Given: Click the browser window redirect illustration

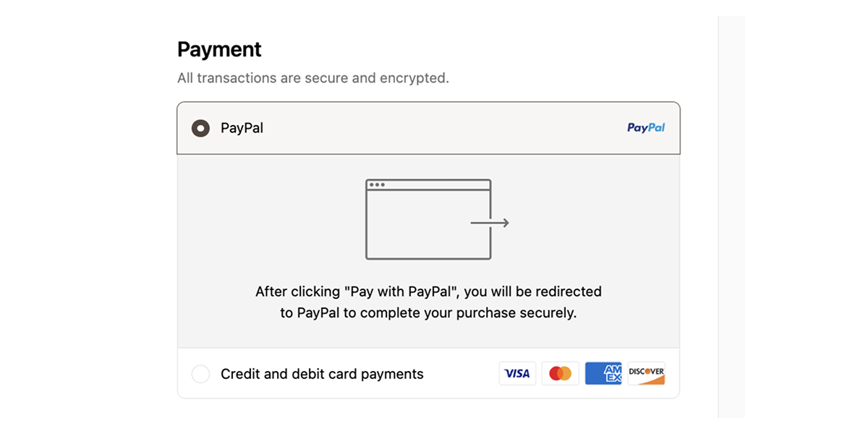Looking at the screenshot, I should point(428,224).
